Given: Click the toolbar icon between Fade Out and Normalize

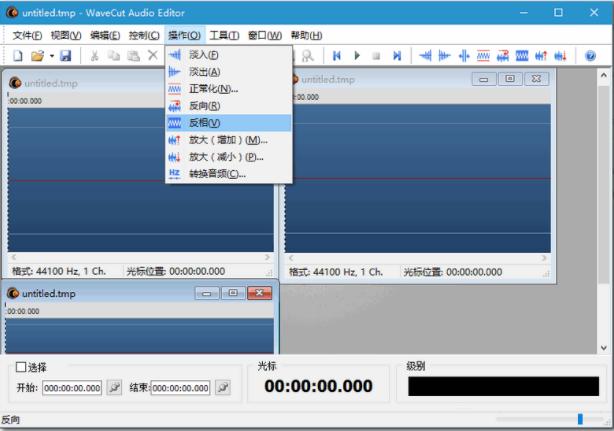Looking at the screenshot, I should (464, 56).
